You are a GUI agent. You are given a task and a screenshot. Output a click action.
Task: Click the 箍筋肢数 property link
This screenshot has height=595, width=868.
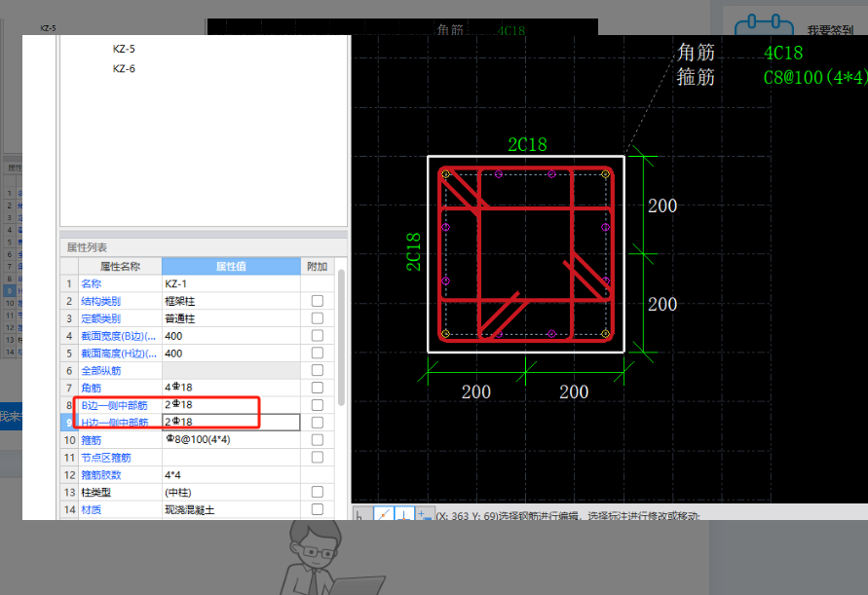[100, 474]
